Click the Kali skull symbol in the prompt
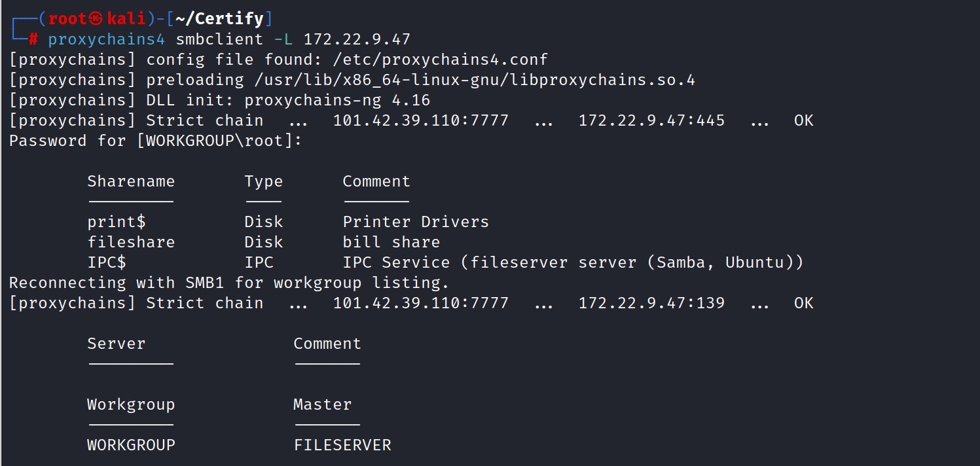 click(98, 19)
